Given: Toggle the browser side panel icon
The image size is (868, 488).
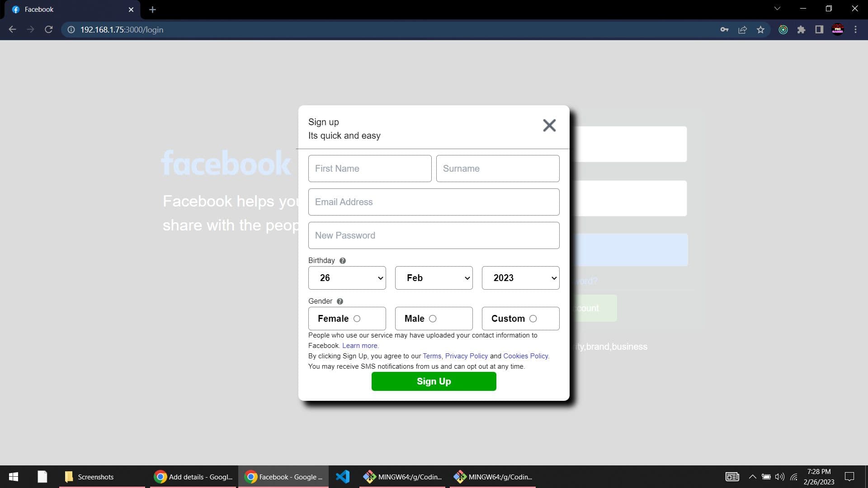Looking at the screenshot, I should (x=819, y=29).
